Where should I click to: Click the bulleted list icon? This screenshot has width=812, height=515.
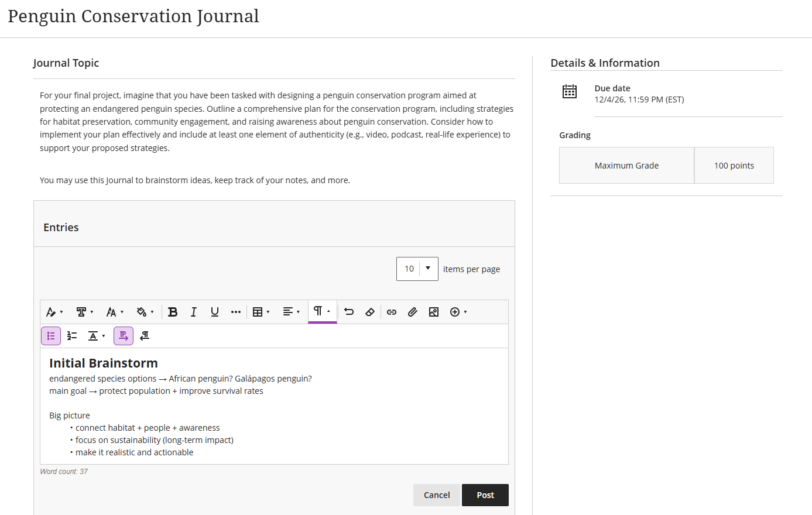coord(51,336)
